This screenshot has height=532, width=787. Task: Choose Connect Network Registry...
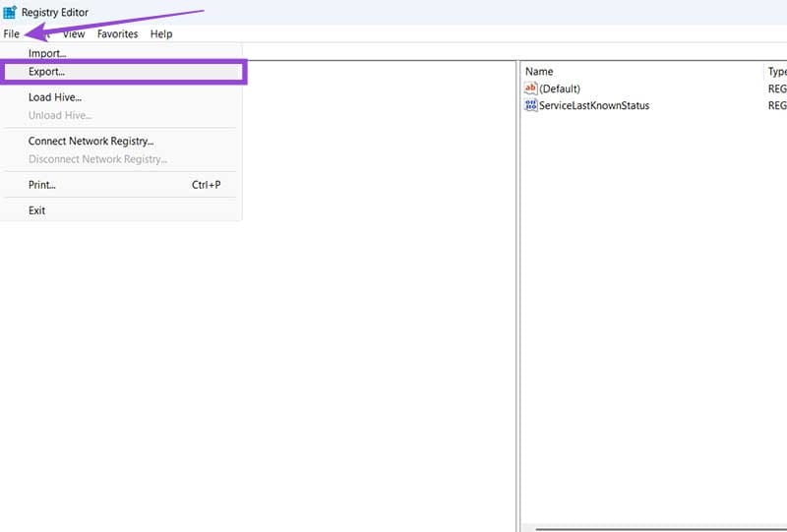coord(91,141)
